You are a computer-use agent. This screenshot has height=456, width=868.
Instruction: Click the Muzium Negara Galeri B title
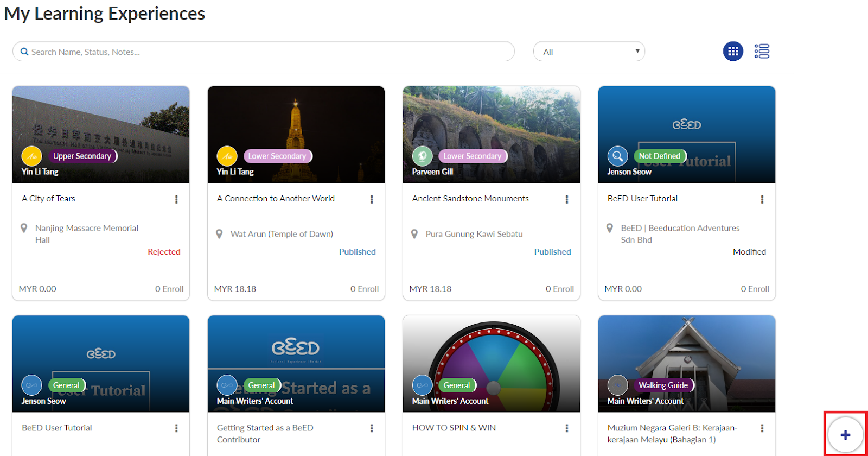coord(673,434)
